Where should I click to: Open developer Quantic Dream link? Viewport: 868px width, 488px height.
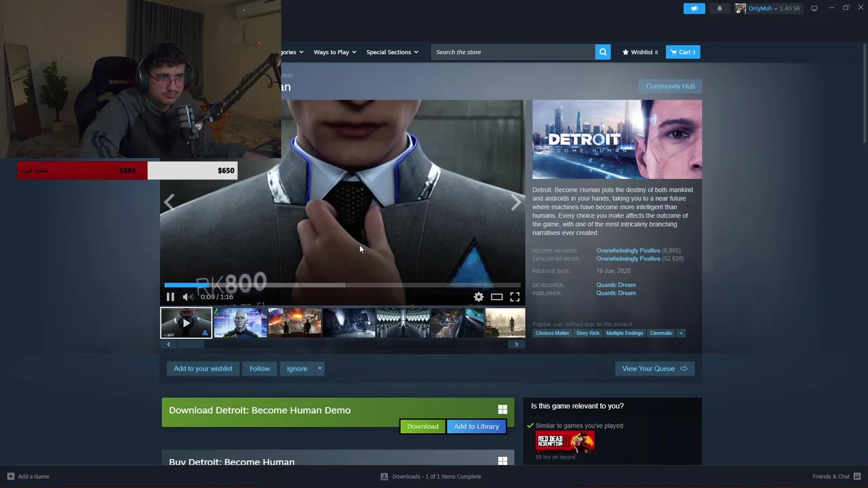point(616,285)
